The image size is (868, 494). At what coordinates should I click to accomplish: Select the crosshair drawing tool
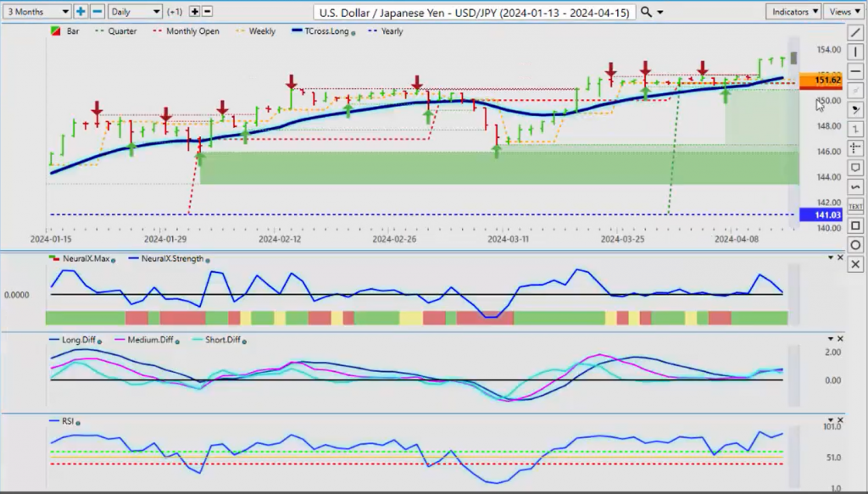[x=855, y=148]
